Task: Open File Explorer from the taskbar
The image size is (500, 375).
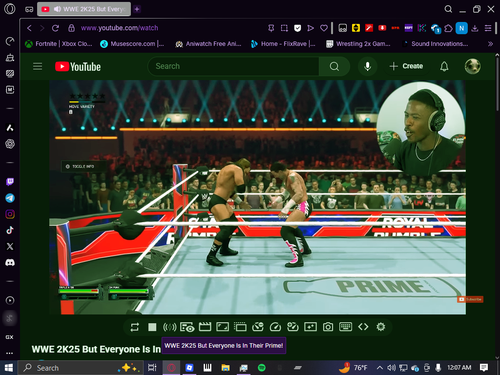Action: (x=226, y=368)
